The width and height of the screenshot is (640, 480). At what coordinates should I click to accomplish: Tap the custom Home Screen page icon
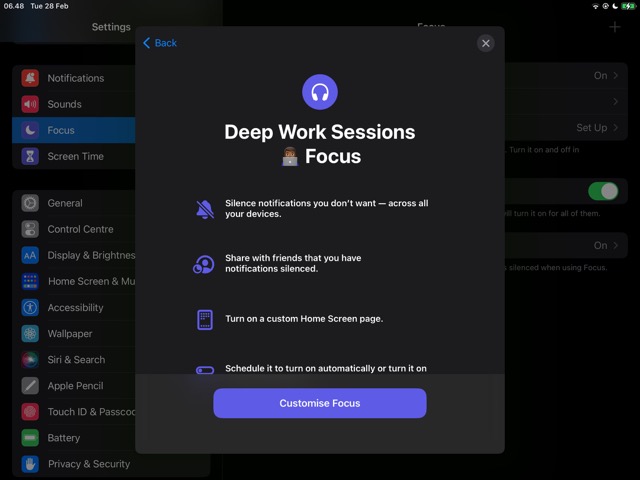[x=205, y=319]
